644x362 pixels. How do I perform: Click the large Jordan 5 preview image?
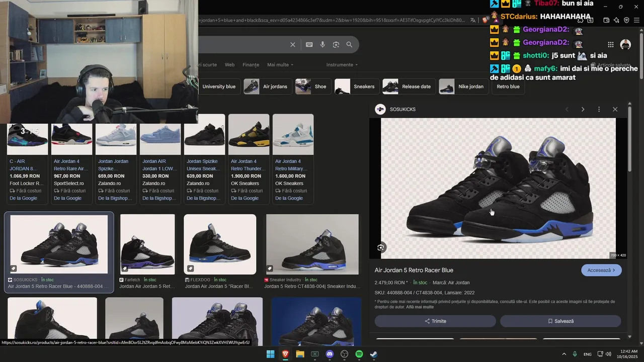[x=498, y=189]
